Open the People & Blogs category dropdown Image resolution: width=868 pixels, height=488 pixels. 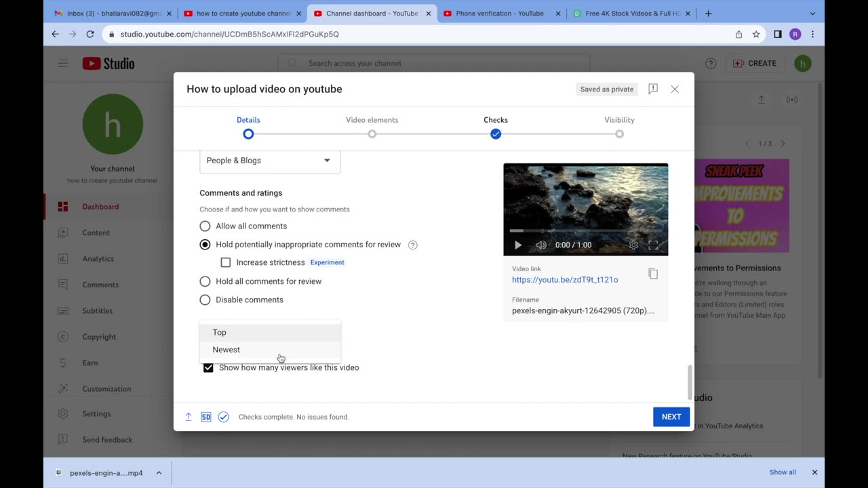[270, 161]
